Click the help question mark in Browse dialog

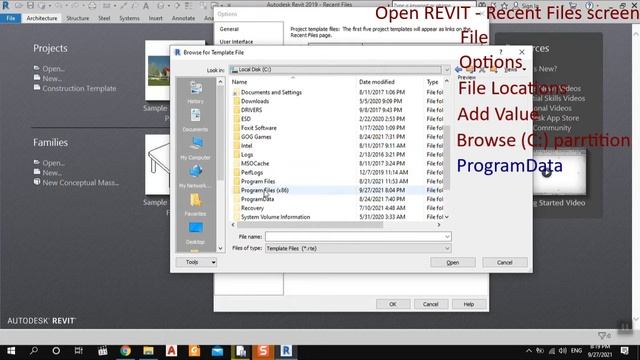(500, 52)
